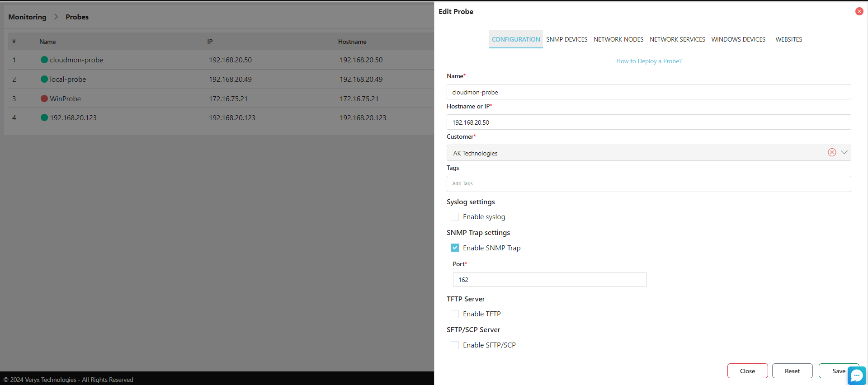Open the Windows Devices tab
Screen dimensions: 868x385
click(x=738, y=39)
